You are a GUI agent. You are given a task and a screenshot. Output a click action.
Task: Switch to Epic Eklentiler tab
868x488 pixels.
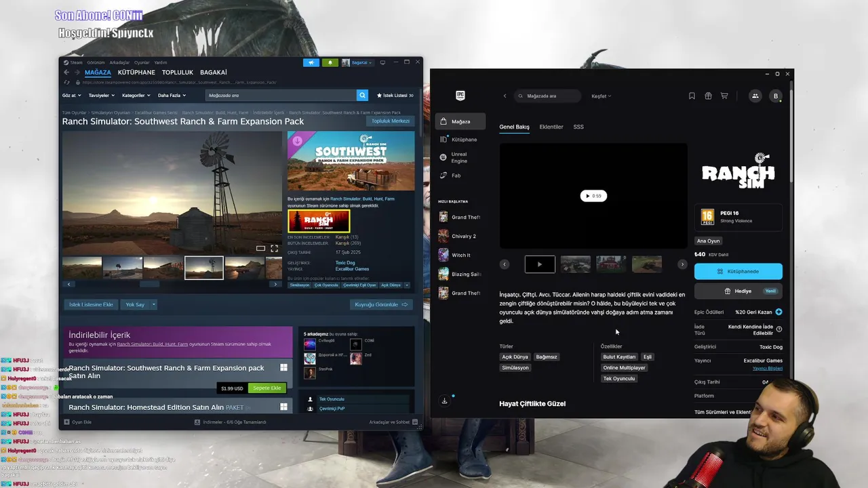click(x=551, y=127)
